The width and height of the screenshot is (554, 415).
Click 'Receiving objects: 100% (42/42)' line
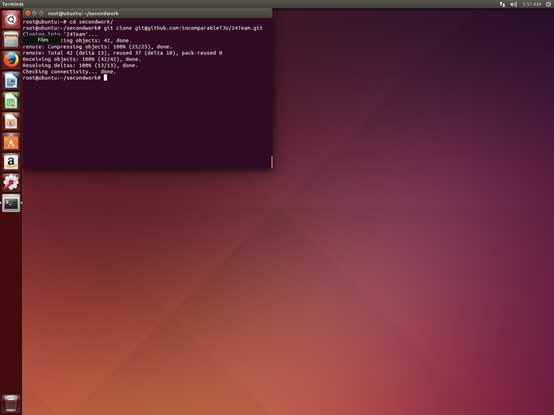[x=82, y=59]
